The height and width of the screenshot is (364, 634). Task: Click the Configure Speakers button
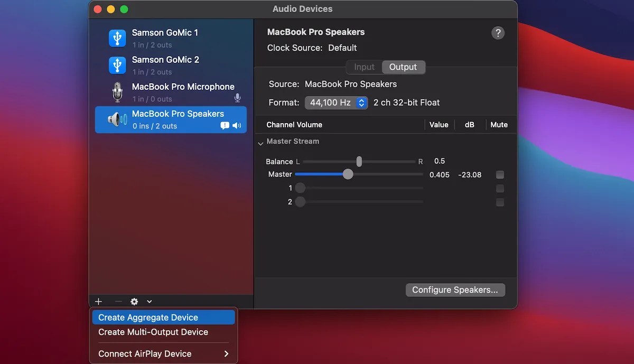coord(455,290)
